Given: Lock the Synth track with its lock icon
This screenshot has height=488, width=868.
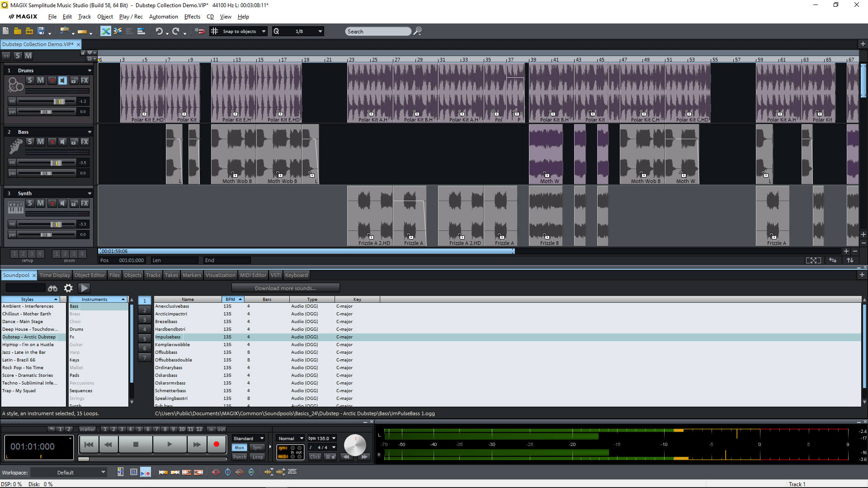Looking at the screenshot, I should pos(74,203).
